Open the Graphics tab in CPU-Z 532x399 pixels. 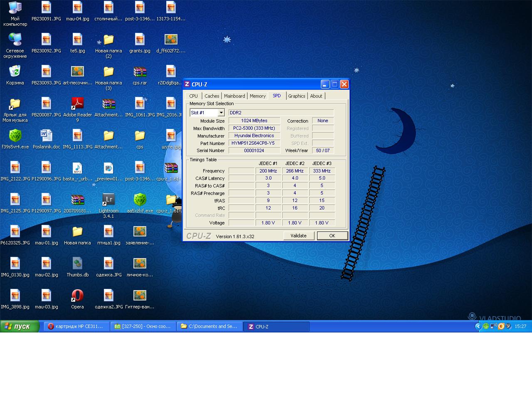(x=297, y=96)
